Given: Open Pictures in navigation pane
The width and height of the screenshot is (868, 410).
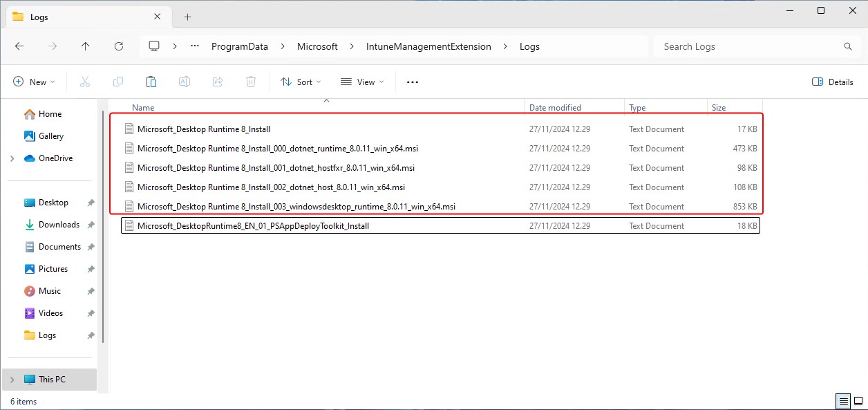Looking at the screenshot, I should click(x=53, y=269).
